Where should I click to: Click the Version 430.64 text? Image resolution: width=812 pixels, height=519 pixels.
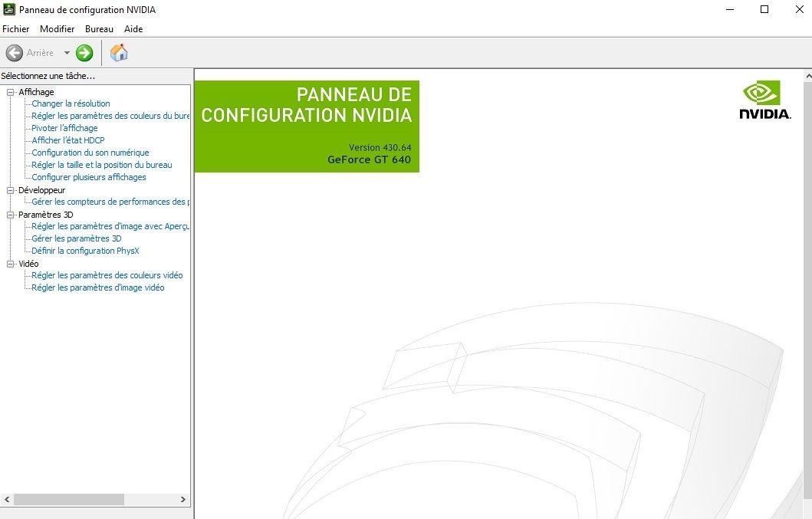tap(380, 148)
